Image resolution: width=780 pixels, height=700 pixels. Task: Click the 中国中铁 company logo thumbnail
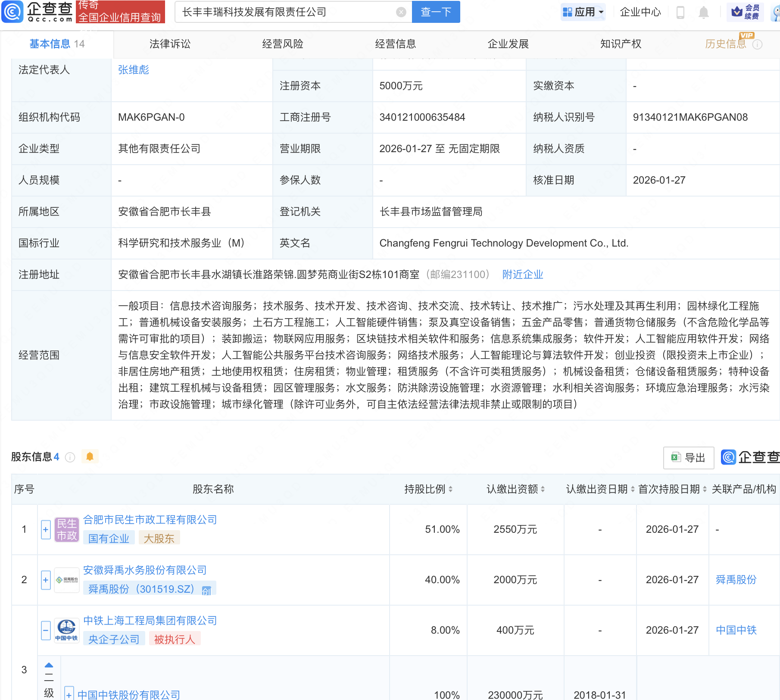(66, 630)
